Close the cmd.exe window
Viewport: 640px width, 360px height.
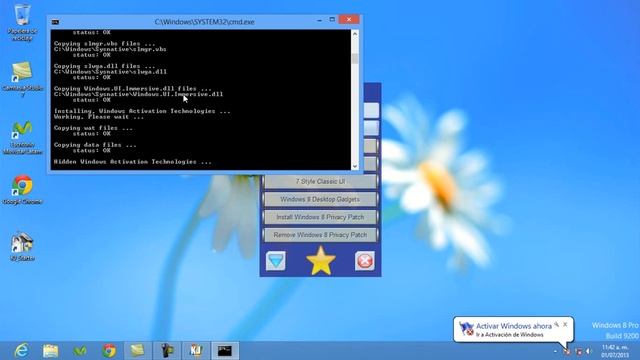point(349,20)
